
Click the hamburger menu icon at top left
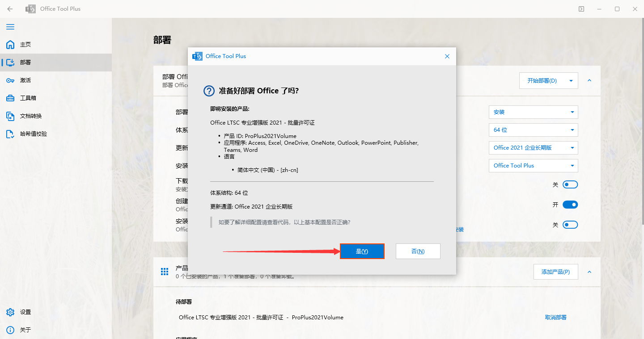point(10,27)
